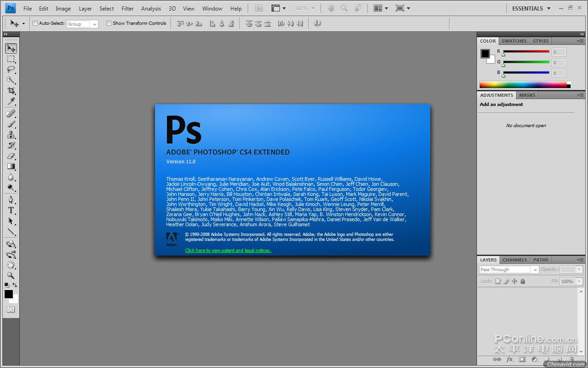Select the Brush tool
588x368 pixels.
point(11,124)
